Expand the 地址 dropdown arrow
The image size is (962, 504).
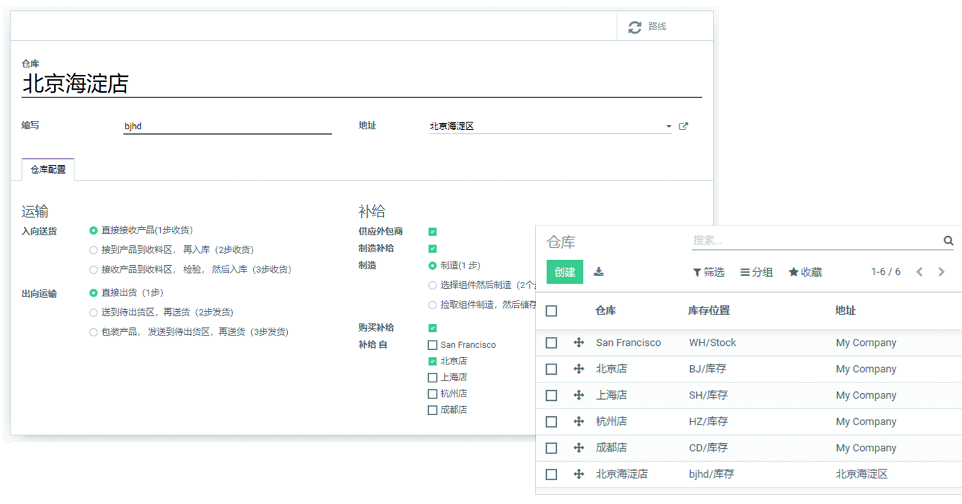click(668, 127)
